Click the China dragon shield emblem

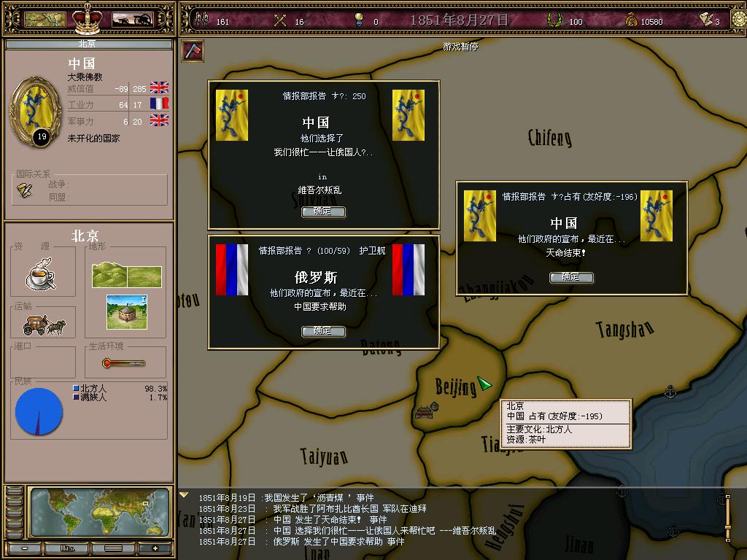click(x=36, y=112)
